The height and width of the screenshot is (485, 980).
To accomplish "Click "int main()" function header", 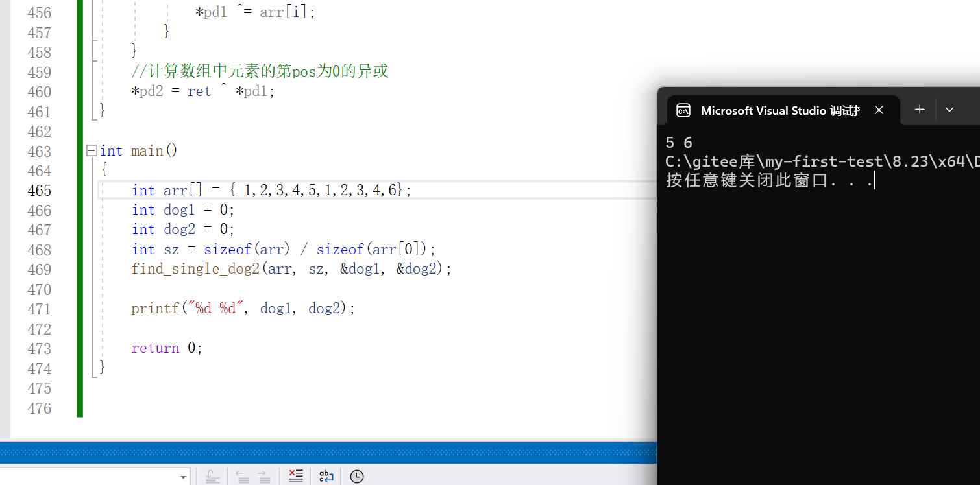I will click(139, 151).
